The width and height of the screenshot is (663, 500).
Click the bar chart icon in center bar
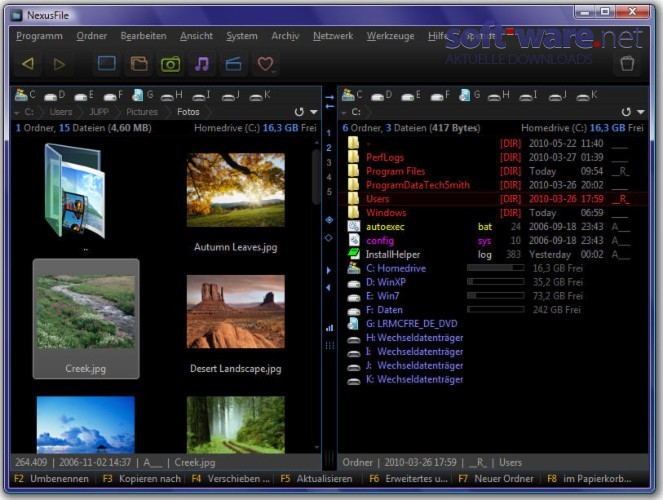329,328
